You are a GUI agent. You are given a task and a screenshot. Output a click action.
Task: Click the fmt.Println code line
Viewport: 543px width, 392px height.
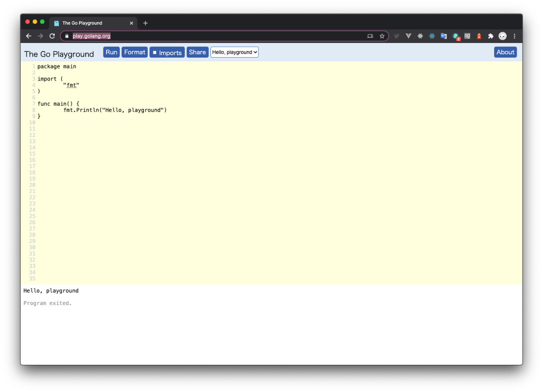tap(115, 110)
